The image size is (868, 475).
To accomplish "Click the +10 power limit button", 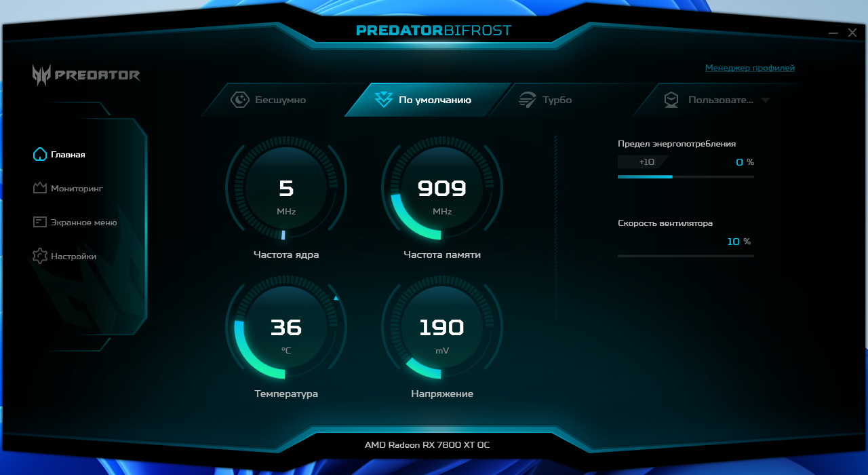I will pos(643,162).
